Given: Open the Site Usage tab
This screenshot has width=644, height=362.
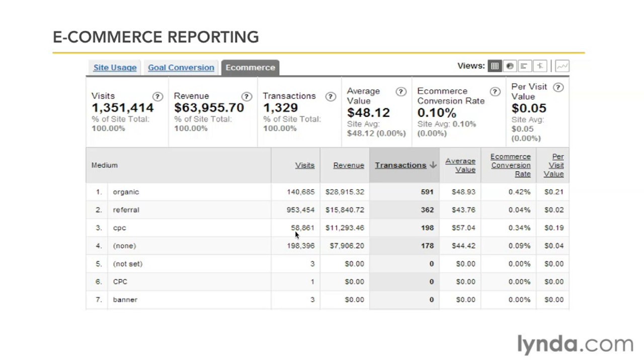Looking at the screenshot, I should [115, 67].
